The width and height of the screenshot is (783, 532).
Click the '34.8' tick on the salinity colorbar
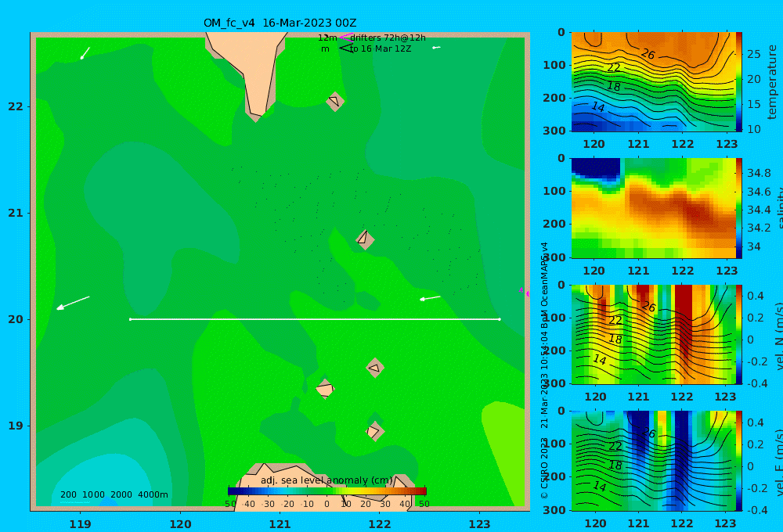[x=759, y=173]
